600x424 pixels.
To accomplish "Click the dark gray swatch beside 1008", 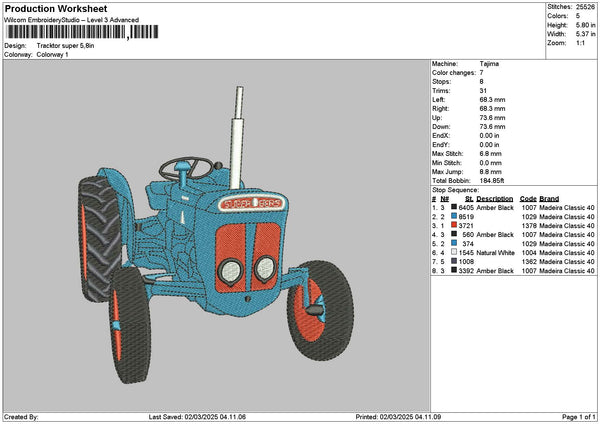I will tap(454, 261).
